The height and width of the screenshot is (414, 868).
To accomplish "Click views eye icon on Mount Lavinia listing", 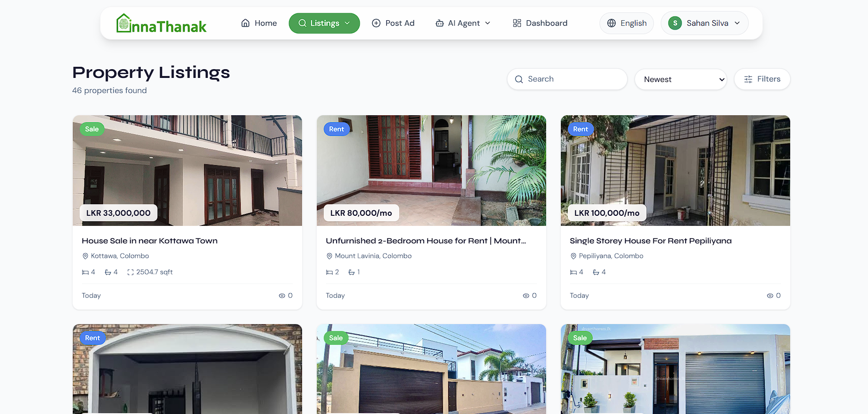I will pyautogui.click(x=526, y=296).
